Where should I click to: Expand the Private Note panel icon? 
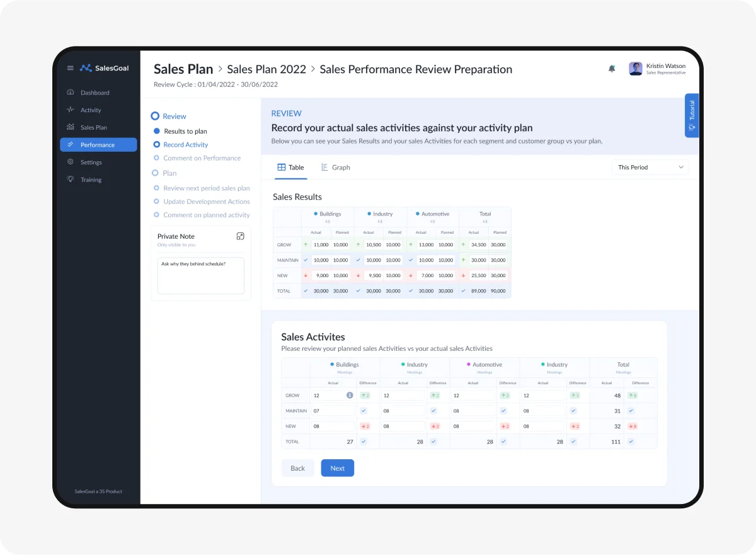pyautogui.click(x=240, y=236)
